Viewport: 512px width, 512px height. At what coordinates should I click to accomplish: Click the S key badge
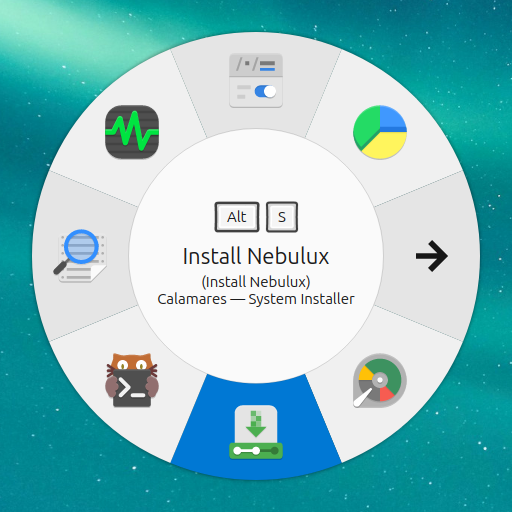point(282,217)
